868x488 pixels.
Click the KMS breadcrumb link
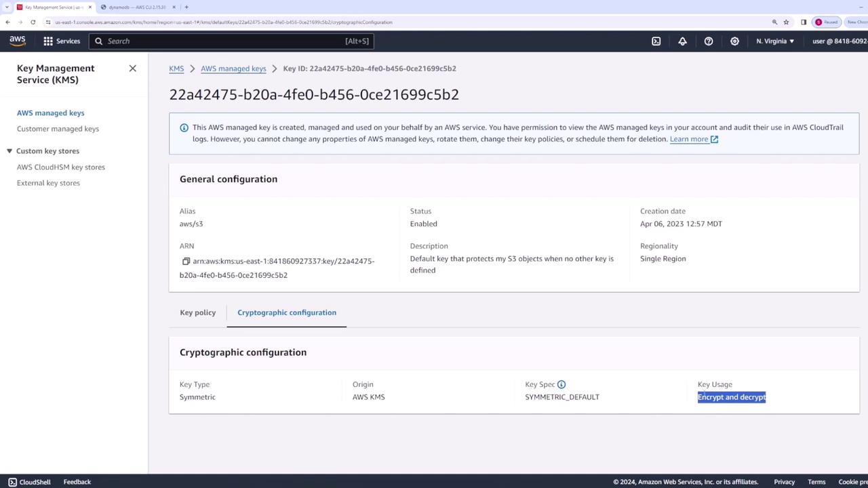coord(176,68)
